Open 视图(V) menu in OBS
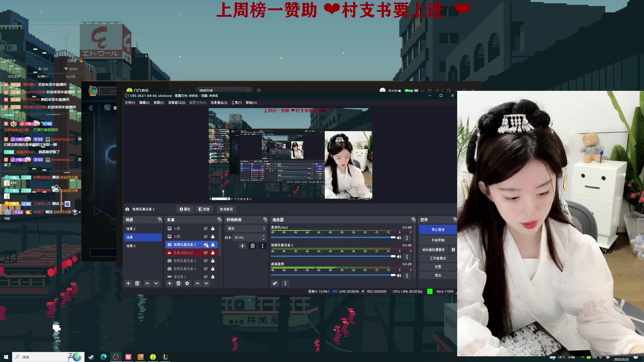Screen dimensions: 644x362 click(159, 103)
